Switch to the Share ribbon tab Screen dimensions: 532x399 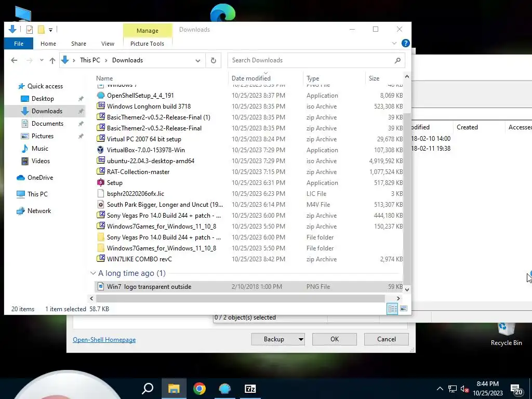tap(79, 44)
